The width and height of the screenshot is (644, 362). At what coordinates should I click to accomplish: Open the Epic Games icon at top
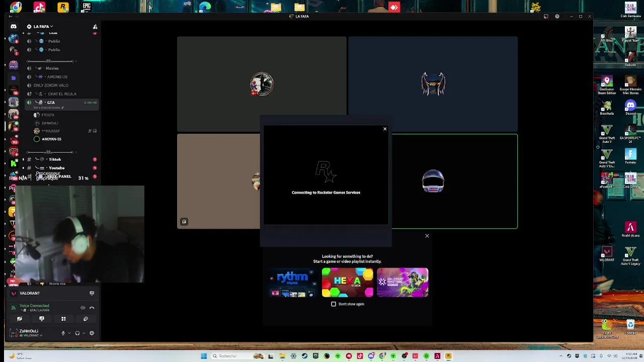(87, 7)
